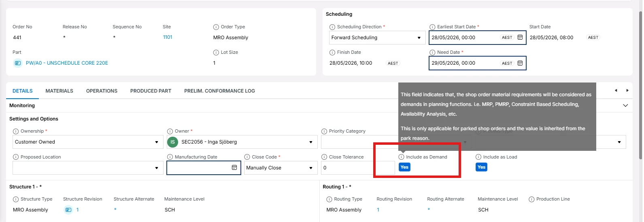
Task: Open Structure Alternate asterisk link
Action: 115,210
